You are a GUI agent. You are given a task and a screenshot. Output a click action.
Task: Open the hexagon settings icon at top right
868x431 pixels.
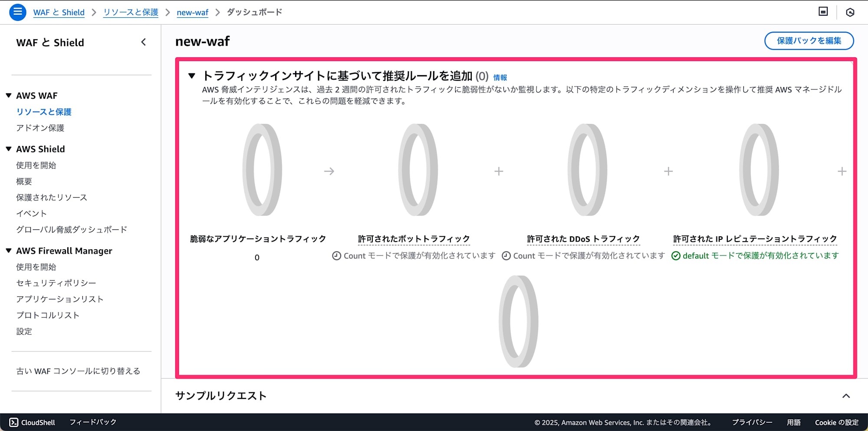(850, 12)
